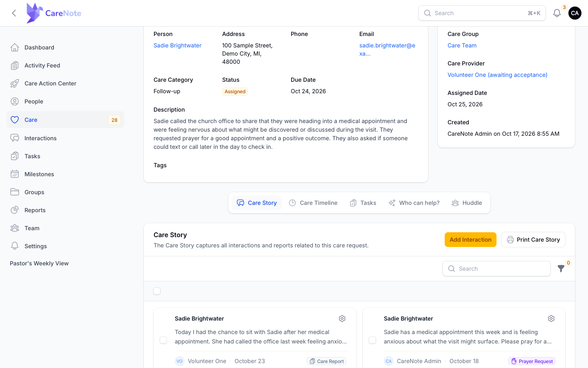Switch to the Care Story tab
The height and width of the screenshot is (368, 588).
pyautogui.click(x=256, y=203)
